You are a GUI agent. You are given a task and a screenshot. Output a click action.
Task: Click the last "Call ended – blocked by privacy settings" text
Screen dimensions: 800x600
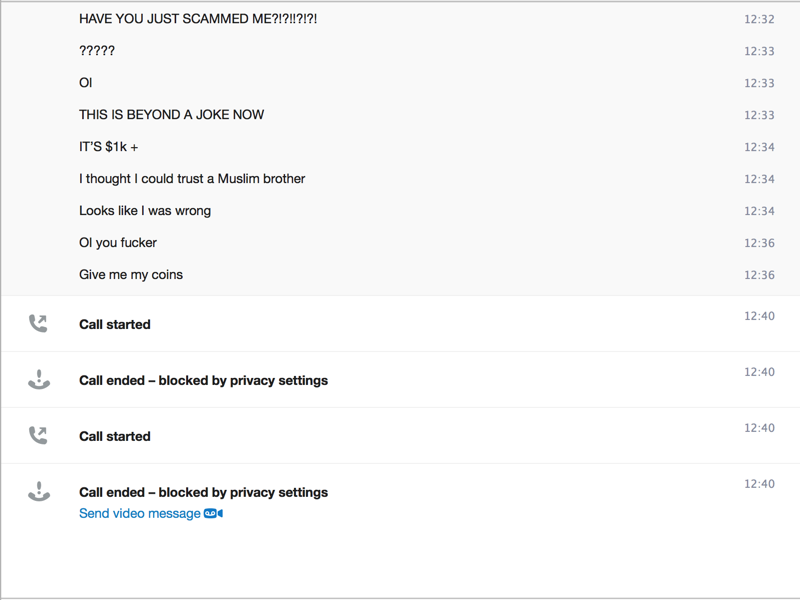pos(203,493)
